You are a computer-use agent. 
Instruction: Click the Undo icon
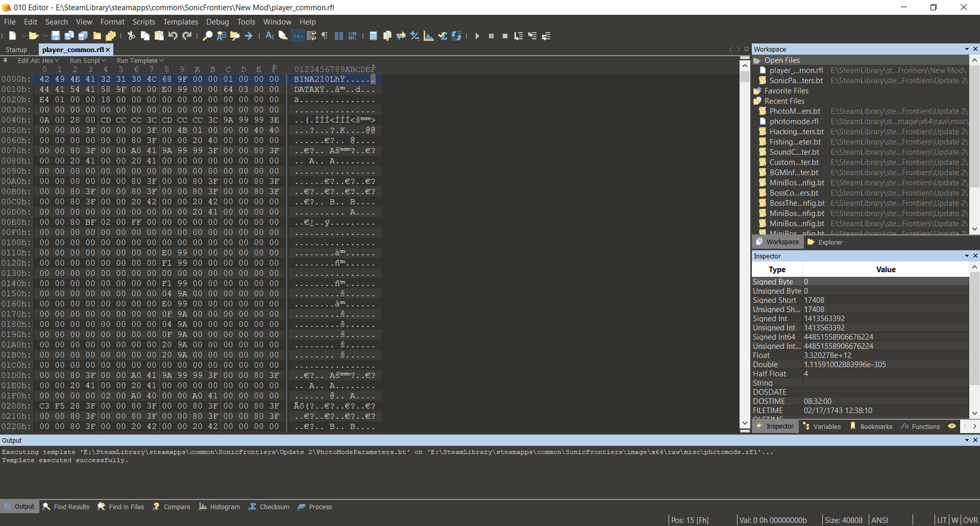(173, 36)
